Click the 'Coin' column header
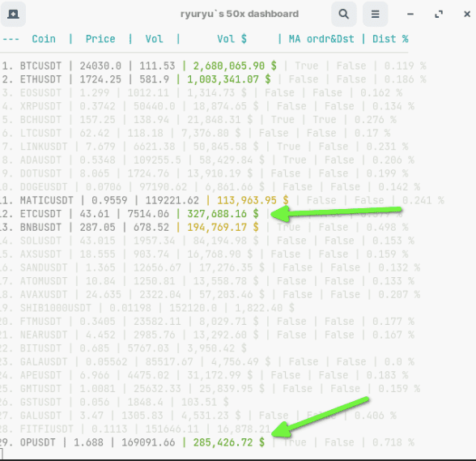This screenshot has width=476, height=461. [x=44, y=39]
